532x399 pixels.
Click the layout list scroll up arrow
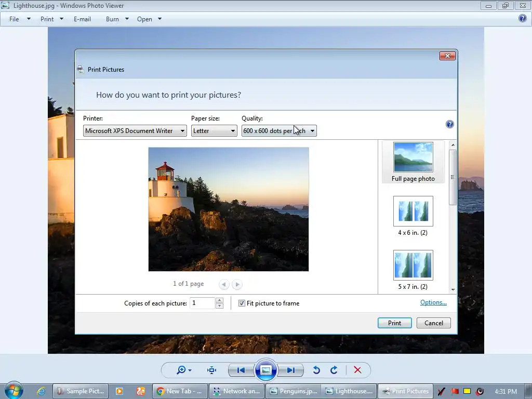pos(453,145)
